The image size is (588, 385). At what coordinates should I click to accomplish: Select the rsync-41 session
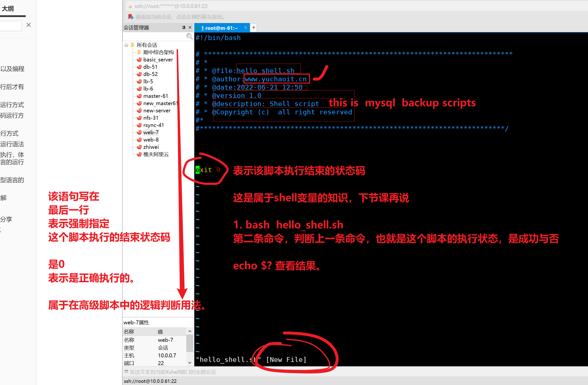153,125
